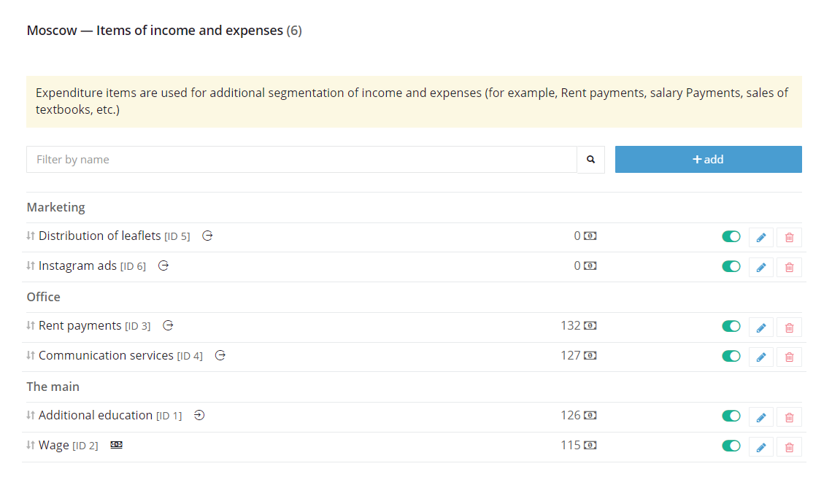The height and width of the screenshot is (504, 832).
Task: Focus the Filter by name field
Action: [301, 159]
